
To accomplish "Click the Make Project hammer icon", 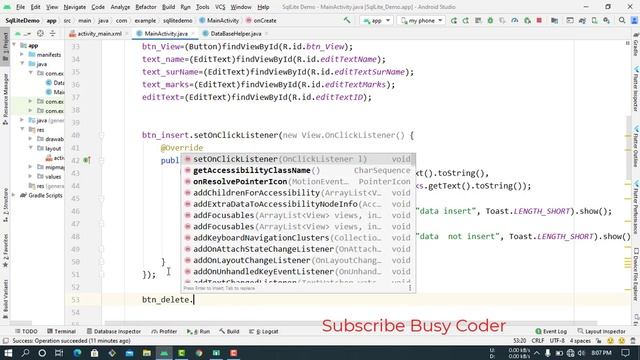I will click(x=347, y=20).
